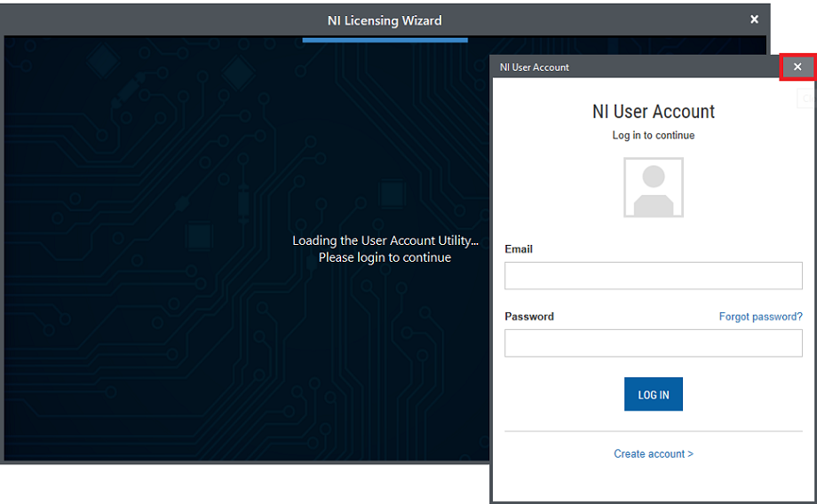Click the Email field label
The height and width of the screenshot is (504, 817).
519,248
